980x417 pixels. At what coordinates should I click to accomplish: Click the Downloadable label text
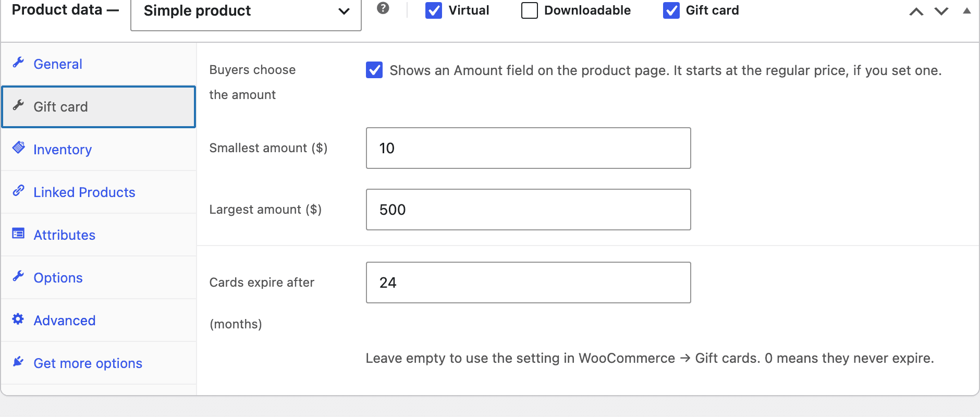[587, 10]
